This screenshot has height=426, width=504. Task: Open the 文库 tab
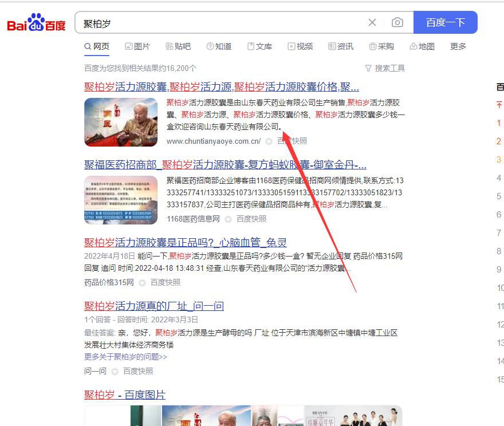point(259,46)
